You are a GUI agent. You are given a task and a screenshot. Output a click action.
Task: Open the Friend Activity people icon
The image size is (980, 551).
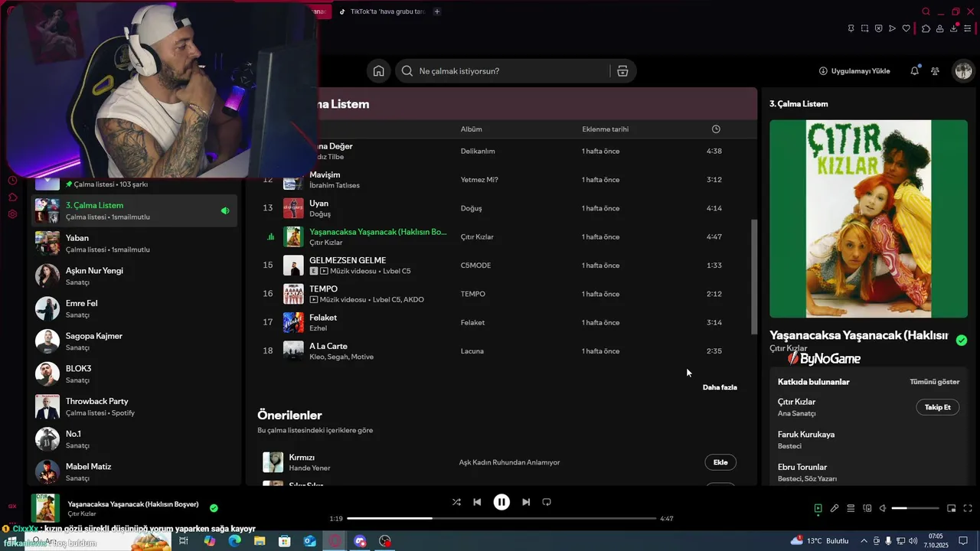tap(935, 71)
